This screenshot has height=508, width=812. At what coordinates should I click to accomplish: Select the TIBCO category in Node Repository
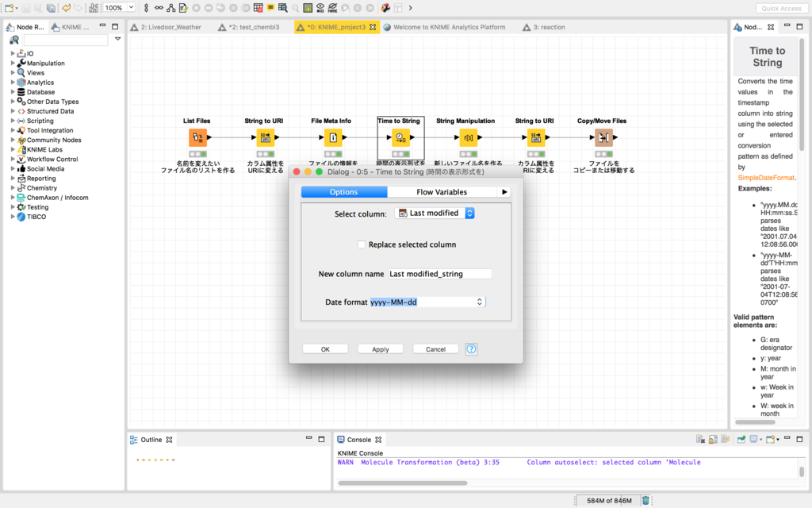(x=36, y=217)
